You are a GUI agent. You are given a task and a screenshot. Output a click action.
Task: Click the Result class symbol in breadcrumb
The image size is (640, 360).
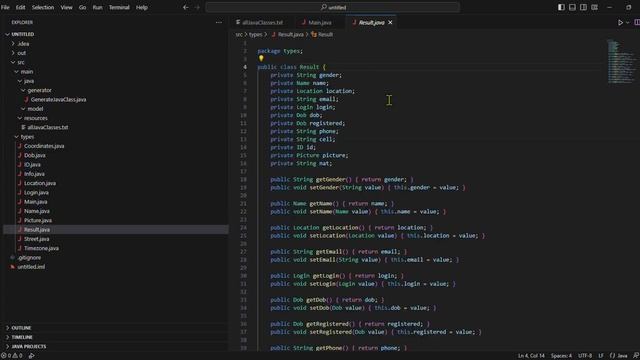[322, 35]
